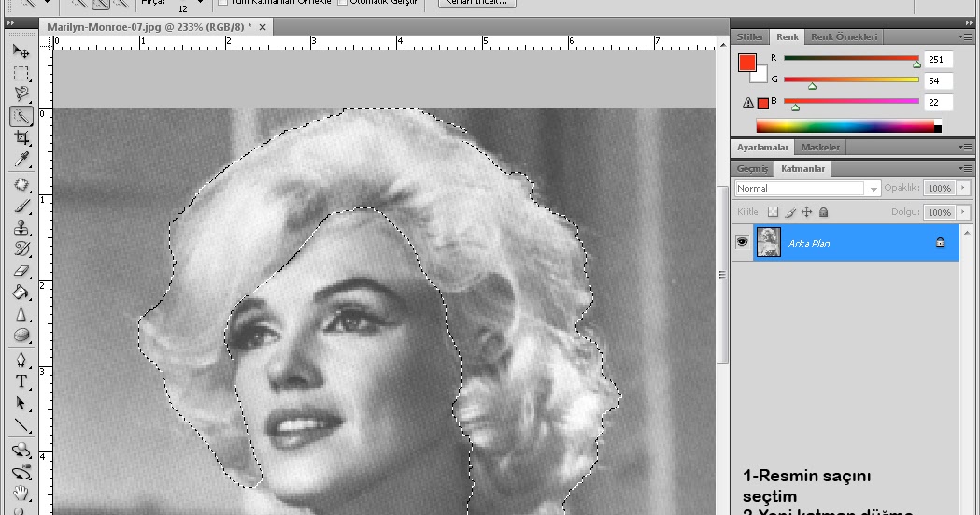Click the G channel slider
The image size is (980, 515).
point(851,80)
